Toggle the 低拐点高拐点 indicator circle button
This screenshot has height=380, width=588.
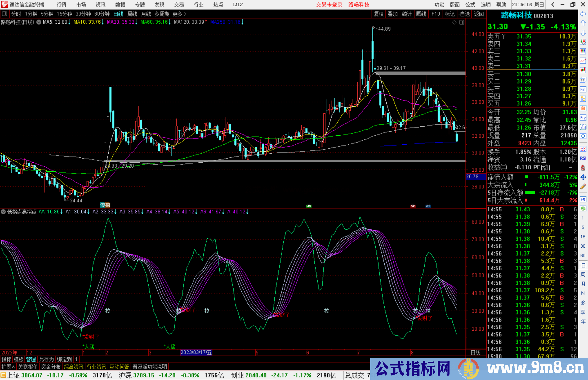coord(3,212)
